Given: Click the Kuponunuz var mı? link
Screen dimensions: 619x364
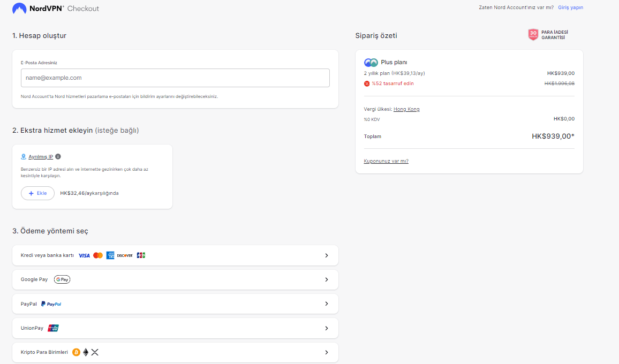Looking at the screenshot, I should pos(386,161).
